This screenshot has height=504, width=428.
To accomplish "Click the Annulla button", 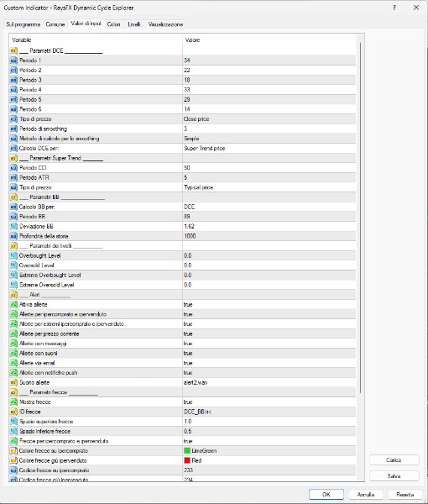I will tap(366, 495).
